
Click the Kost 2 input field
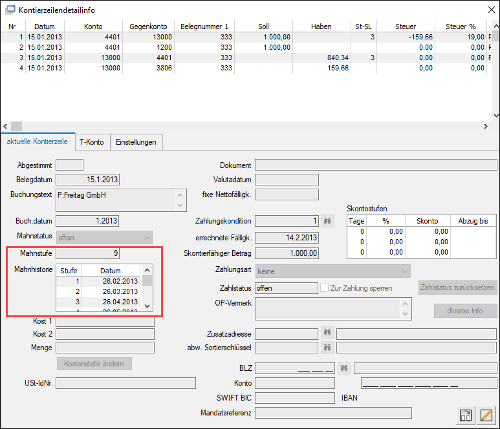coord(105,334)
